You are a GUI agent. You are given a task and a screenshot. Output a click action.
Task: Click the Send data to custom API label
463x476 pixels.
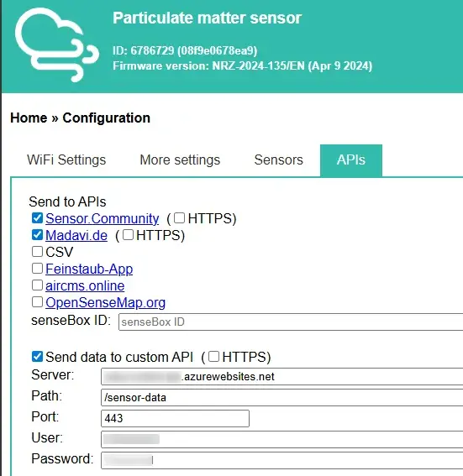pos(119,357)
